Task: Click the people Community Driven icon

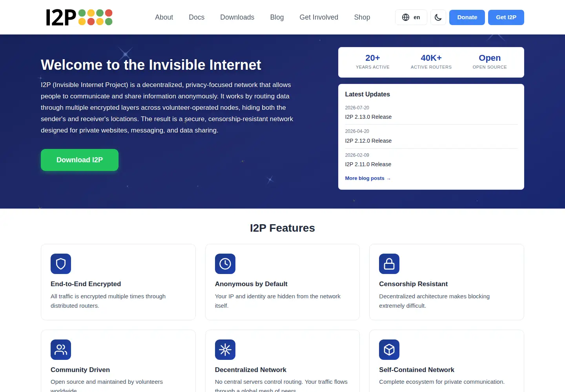Action: tap(61, 350)
